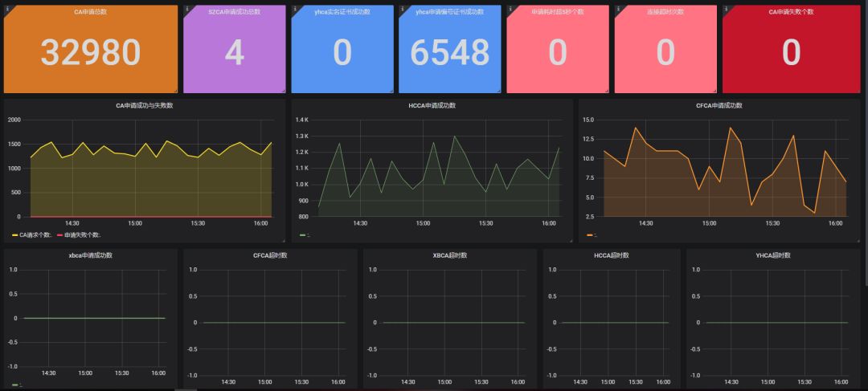Screen dimensions: 868x391
Task: Open panel menu from CA申请总数 title
Action: click(90, 11)
